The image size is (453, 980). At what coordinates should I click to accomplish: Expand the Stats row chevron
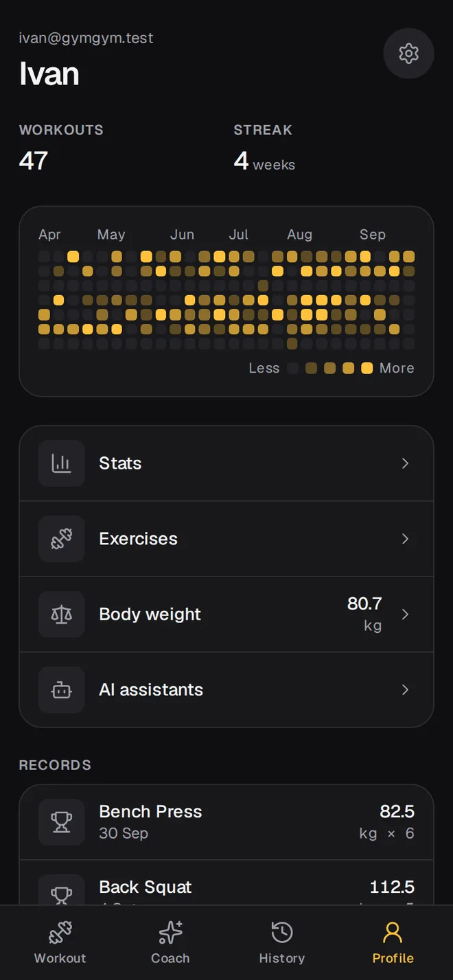(406, 463)
